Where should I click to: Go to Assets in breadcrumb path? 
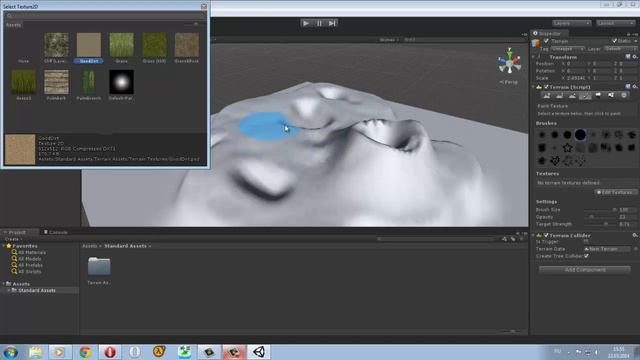pos(89,246)
